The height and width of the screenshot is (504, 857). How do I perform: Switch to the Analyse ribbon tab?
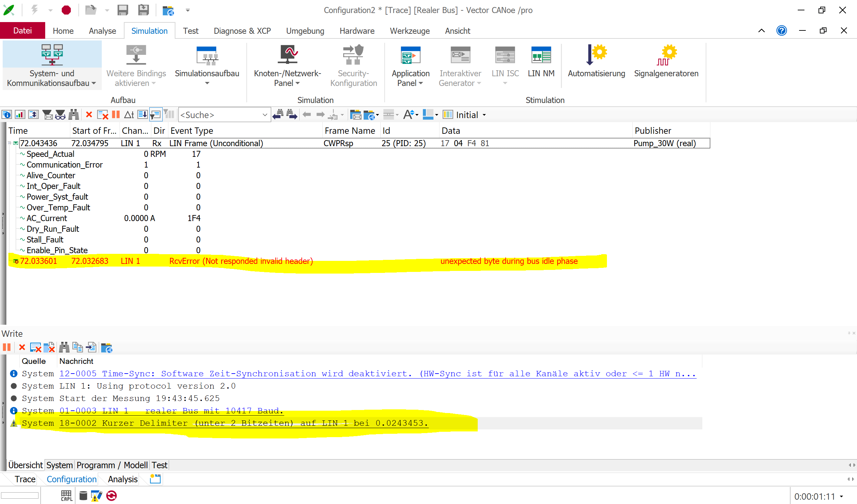(102, 31)
